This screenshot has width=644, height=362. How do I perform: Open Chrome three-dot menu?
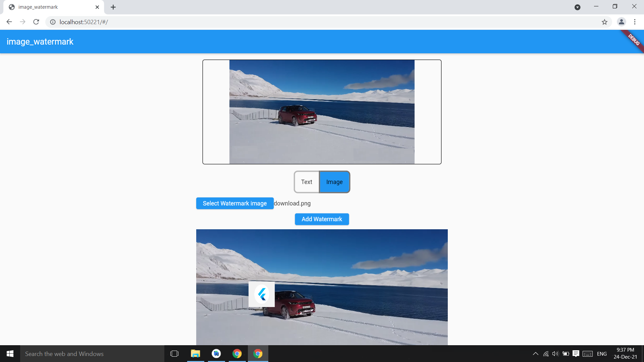(x=635, y=22)
